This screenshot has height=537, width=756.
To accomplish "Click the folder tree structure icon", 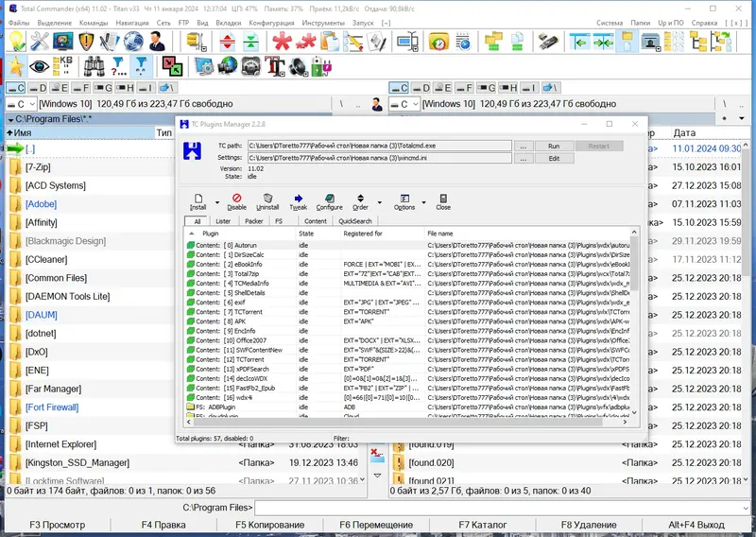I will click(698, 42).
